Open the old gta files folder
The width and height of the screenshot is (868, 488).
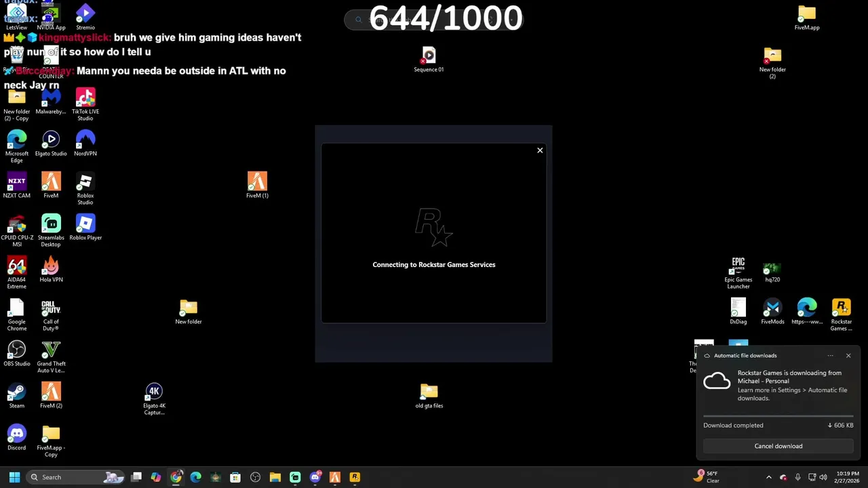click(x=429, y=396)
